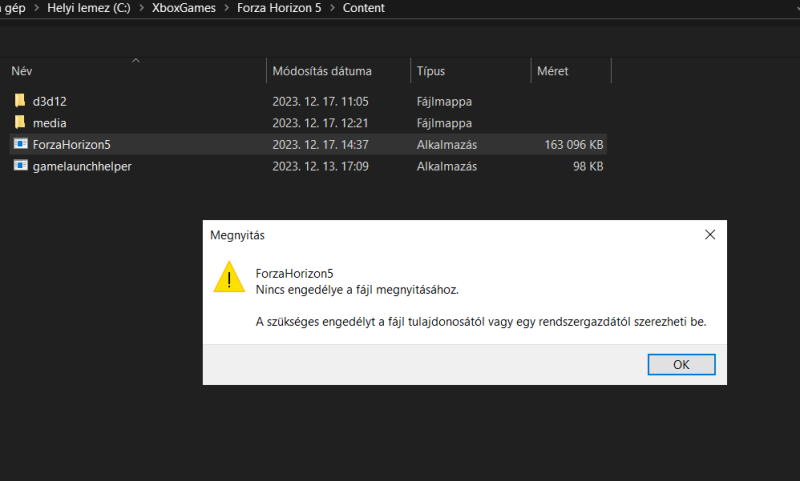Navigate to Helyi lemez (C:) breadcrumb
Viewport: 800px width, 481px height.
click(x=89, y=8)
